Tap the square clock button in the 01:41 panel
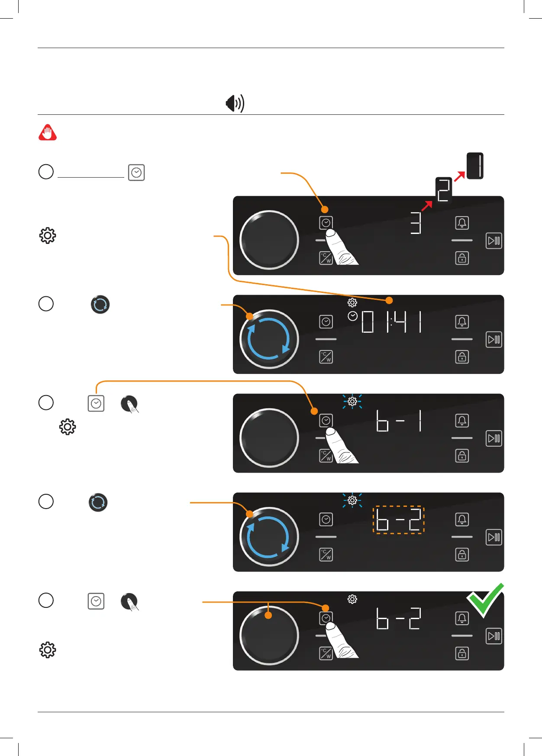Viewport: 542px width, 756px height. [x=326, y=322]
